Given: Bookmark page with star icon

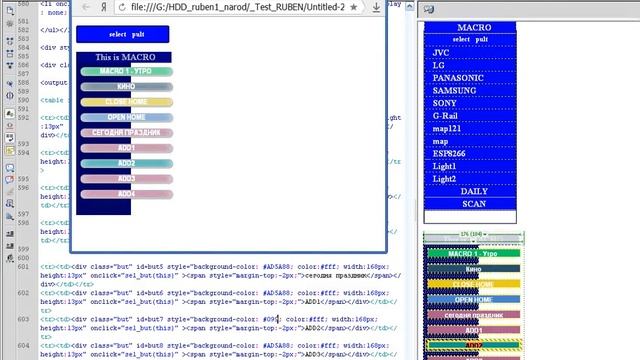Looking at the screenshot, I should coord(354,7).
